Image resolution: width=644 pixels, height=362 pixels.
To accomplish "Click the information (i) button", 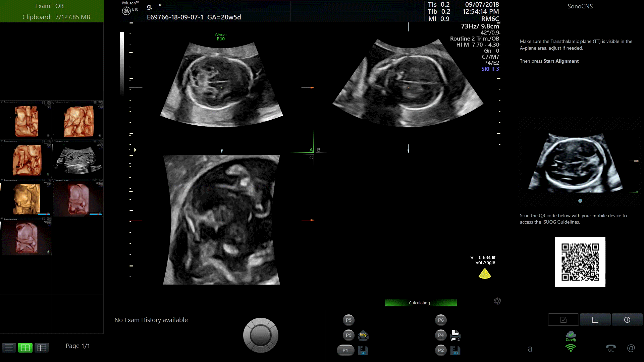I will 627,319.
